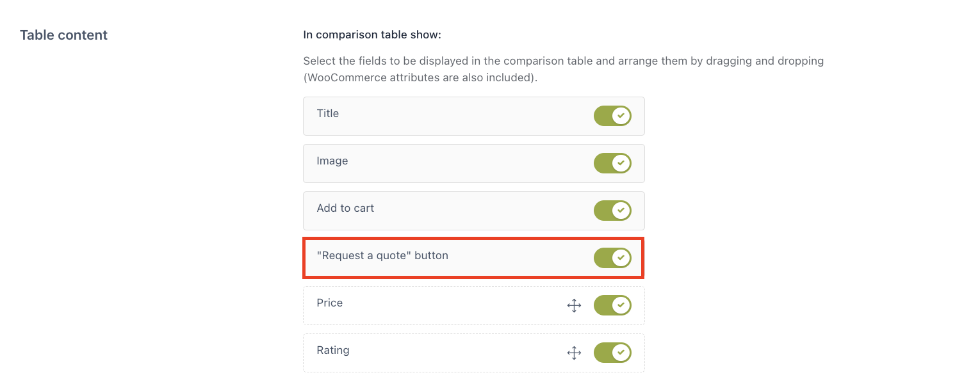Viewport: 980px width, 375px height.
Task: Click the Table content section heading
Action: 63,35
